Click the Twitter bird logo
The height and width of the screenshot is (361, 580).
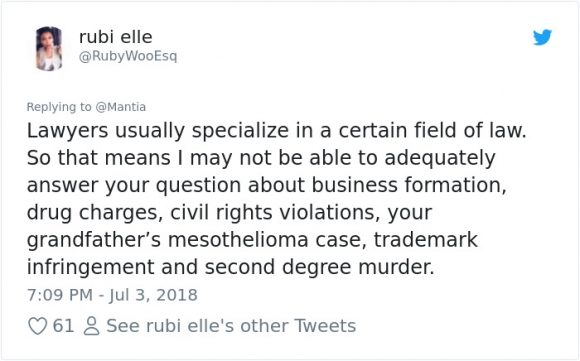point(542,37)
